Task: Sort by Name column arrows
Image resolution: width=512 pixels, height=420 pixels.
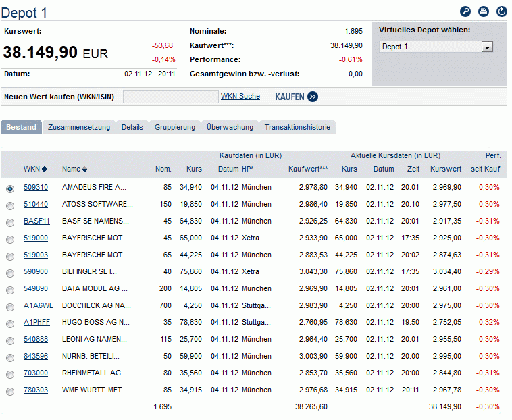Action: (x=84, y=169)
